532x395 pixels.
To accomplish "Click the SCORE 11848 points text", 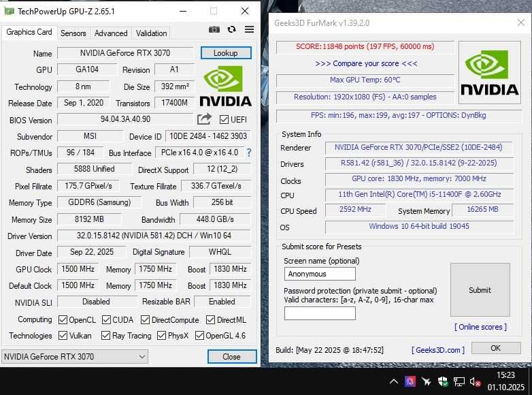I will (x=365, y=46).
